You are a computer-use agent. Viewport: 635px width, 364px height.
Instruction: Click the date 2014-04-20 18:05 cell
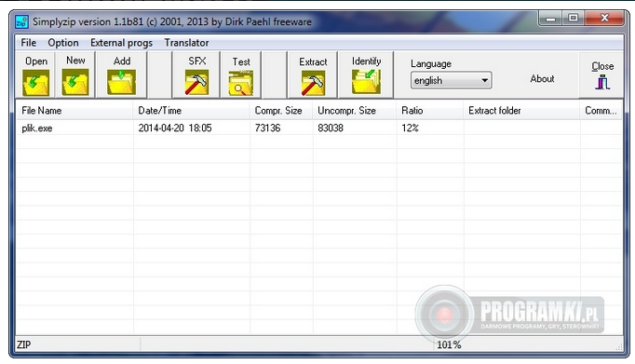click(175, 128)
